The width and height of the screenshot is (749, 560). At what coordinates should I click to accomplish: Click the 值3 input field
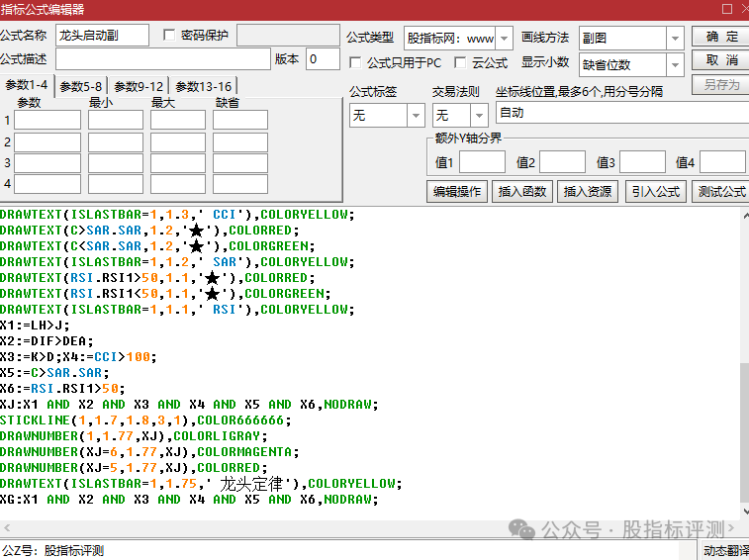[x=642, y=162]
